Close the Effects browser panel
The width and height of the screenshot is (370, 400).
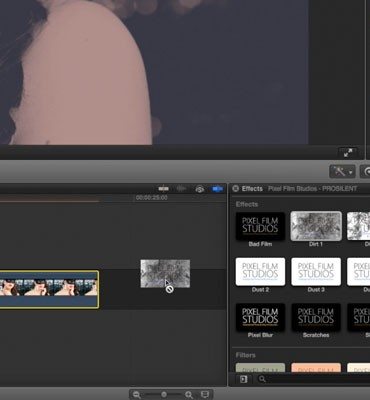pos(235,189)
